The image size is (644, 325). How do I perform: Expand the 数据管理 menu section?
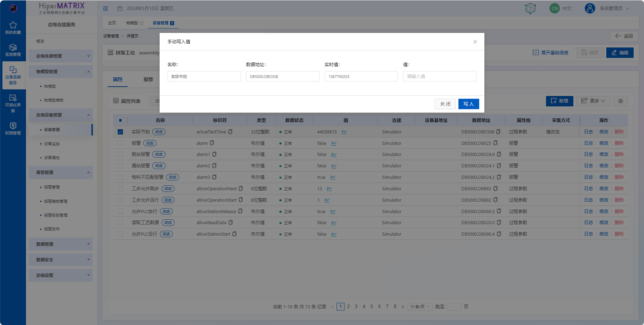61,244
